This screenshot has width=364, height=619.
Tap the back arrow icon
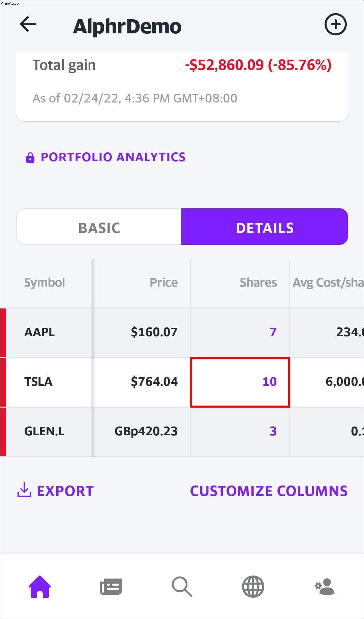click(28, 24)
